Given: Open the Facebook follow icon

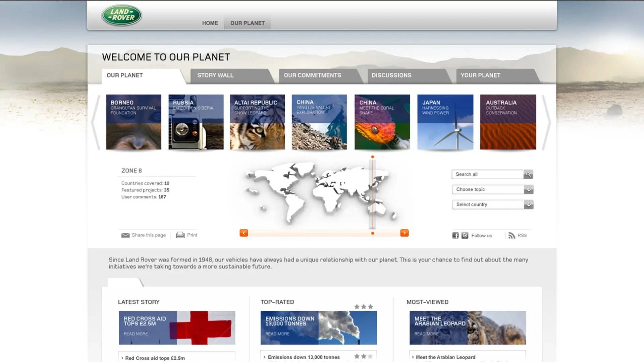Looking at the screenshot, I should (455, 235).
